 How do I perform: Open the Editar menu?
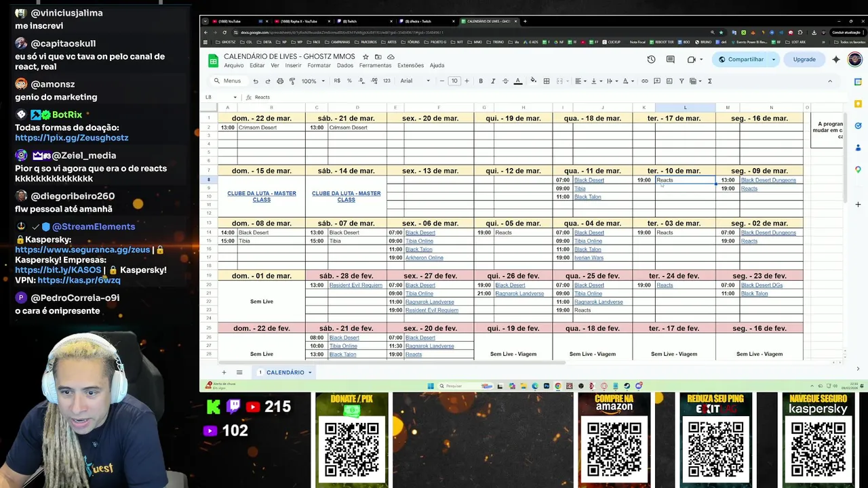257,66
